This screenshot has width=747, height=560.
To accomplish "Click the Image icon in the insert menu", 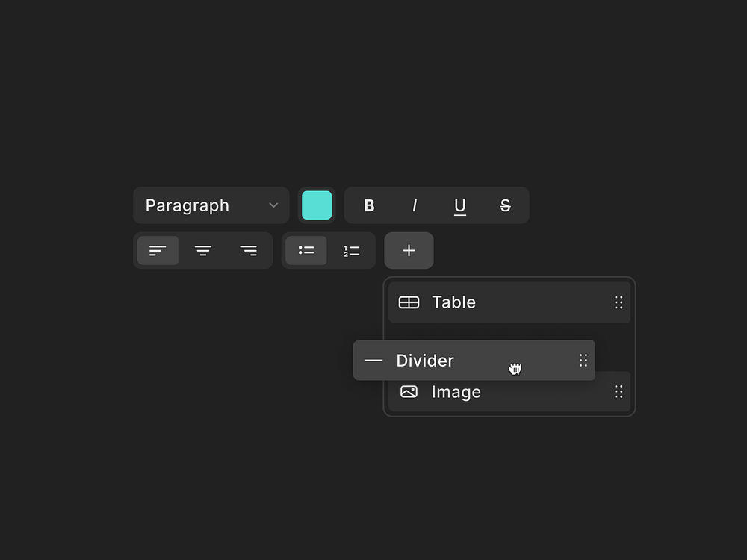I will pos(409,391).
